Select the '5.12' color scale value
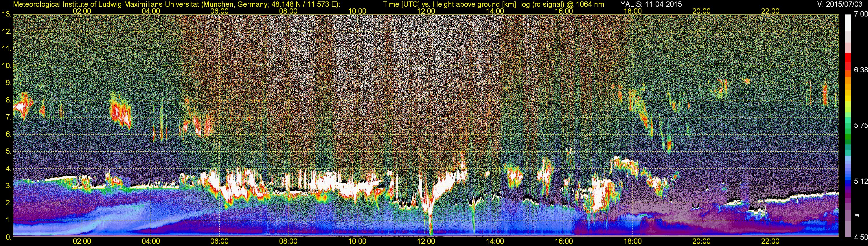868x246 pixels. 861,181
